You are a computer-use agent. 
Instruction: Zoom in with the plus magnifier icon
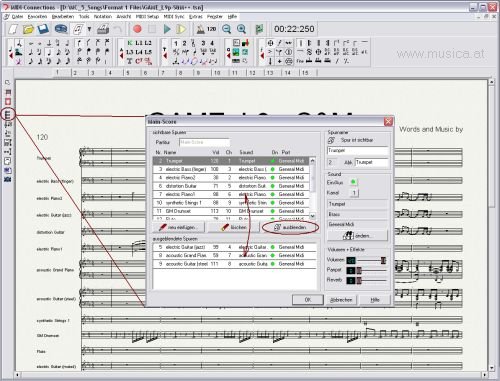coord(241,29)
